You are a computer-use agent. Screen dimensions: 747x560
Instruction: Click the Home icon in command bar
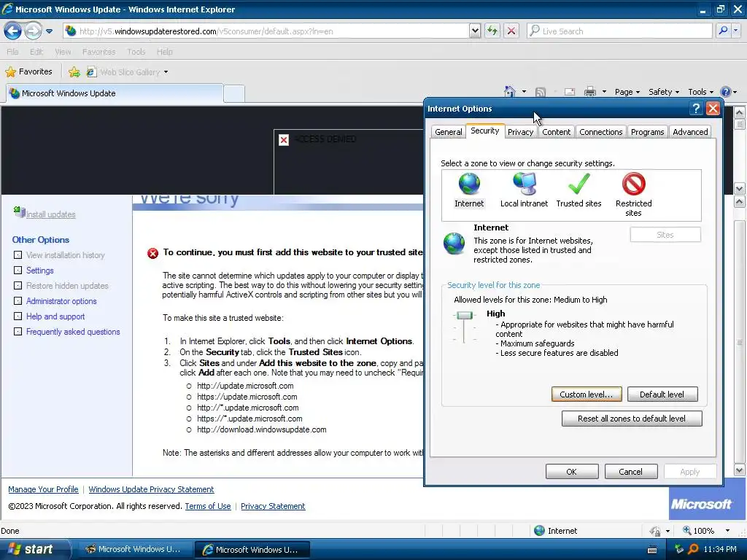point(510,92)
